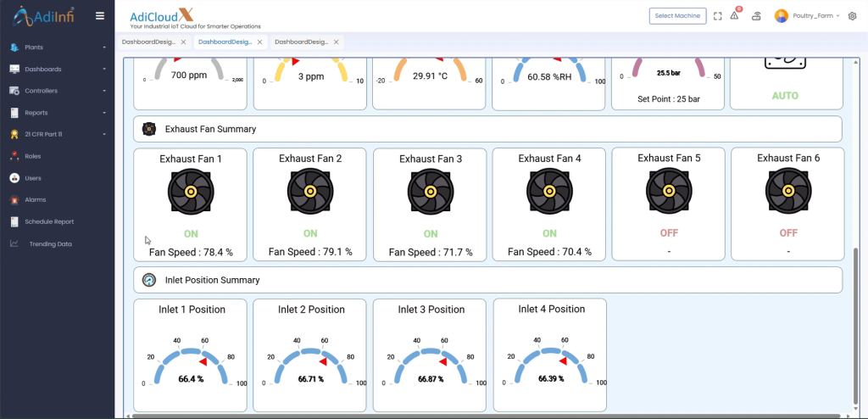Click the AUTO mode status text

tap(785, 96)
